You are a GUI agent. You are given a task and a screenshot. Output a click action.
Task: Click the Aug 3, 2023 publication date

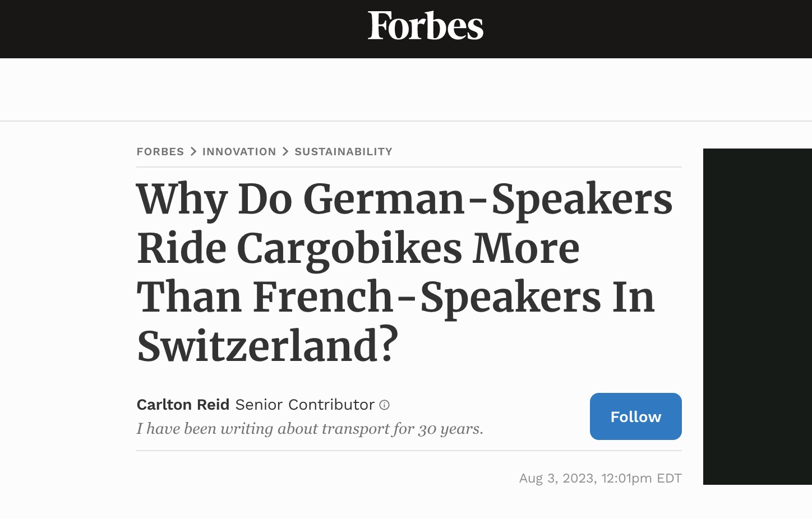click(x=556, y=478)
